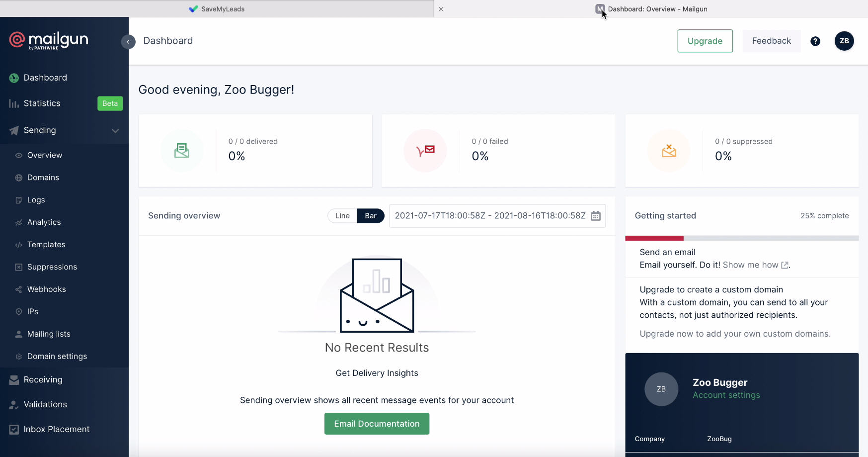Click the Domains globe icon
The width and height of the screenshot is (868, 457).
[19, 178]
